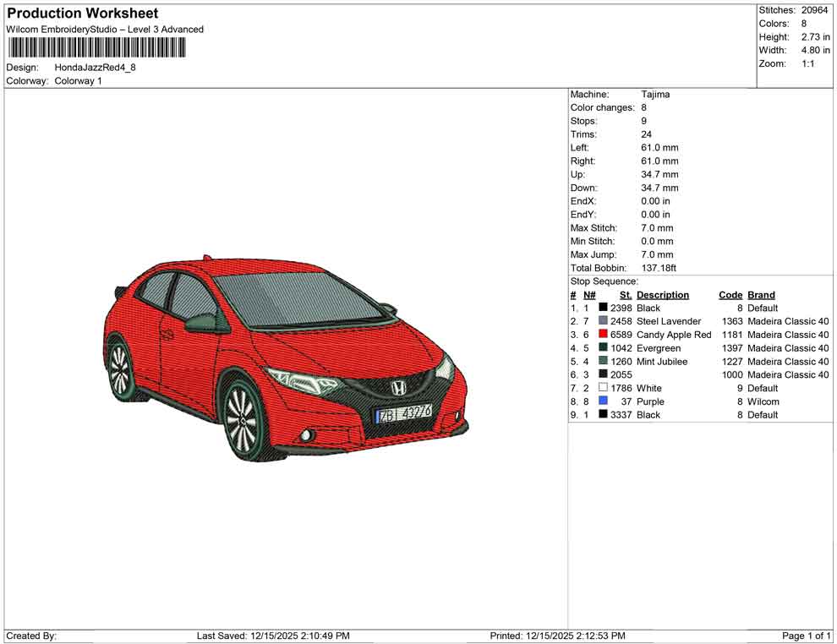Select the Black thread swatch for stop 1
Viewport: 837px width, 644px height.
pyautogui.click(x=603, y=308)
